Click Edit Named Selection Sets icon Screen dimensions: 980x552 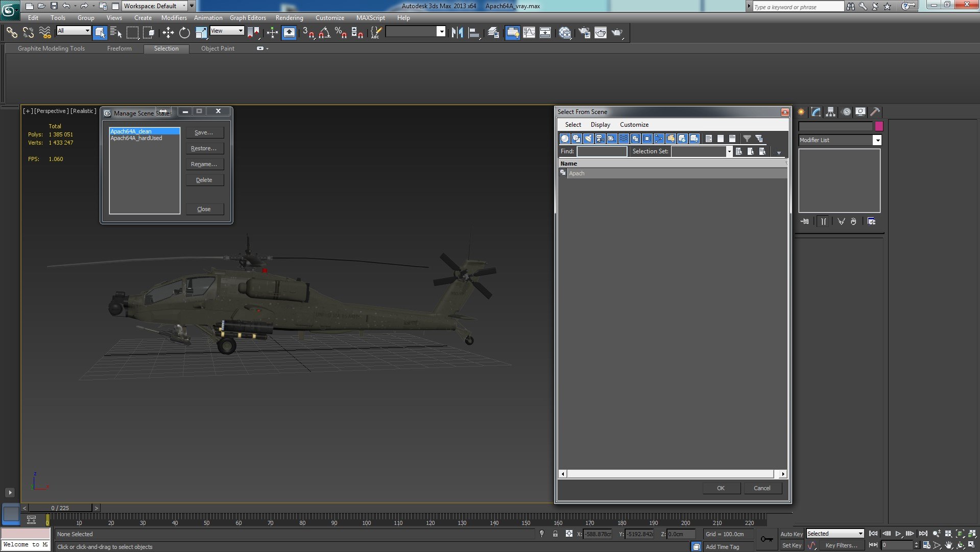375,33
